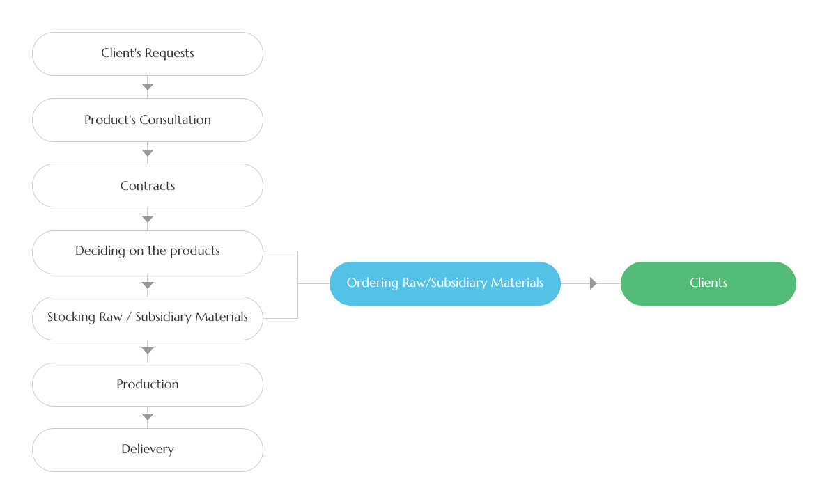Click arrow above the Production box
Viewport: 829px width, 504px height.
[x=148, y=351]
